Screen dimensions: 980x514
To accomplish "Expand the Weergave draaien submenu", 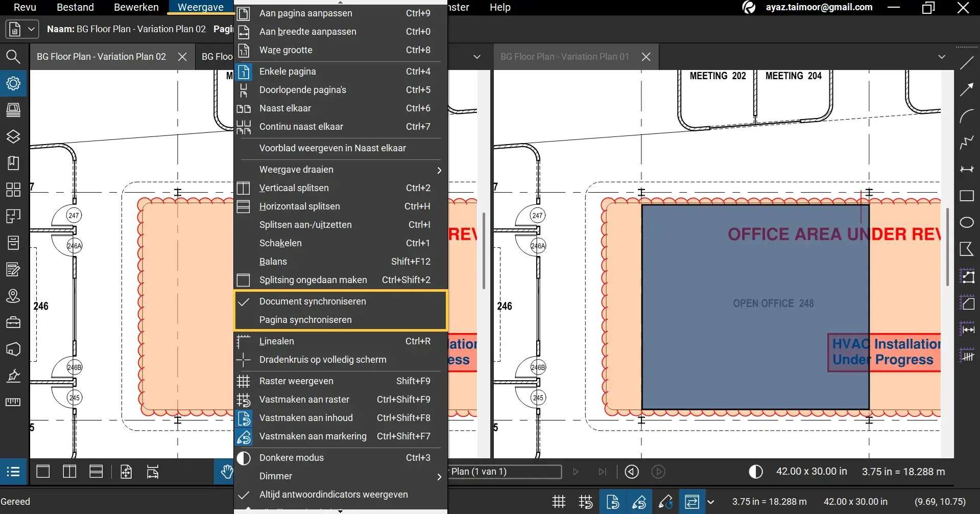I will pyautogui.click(x=341, y=170).
